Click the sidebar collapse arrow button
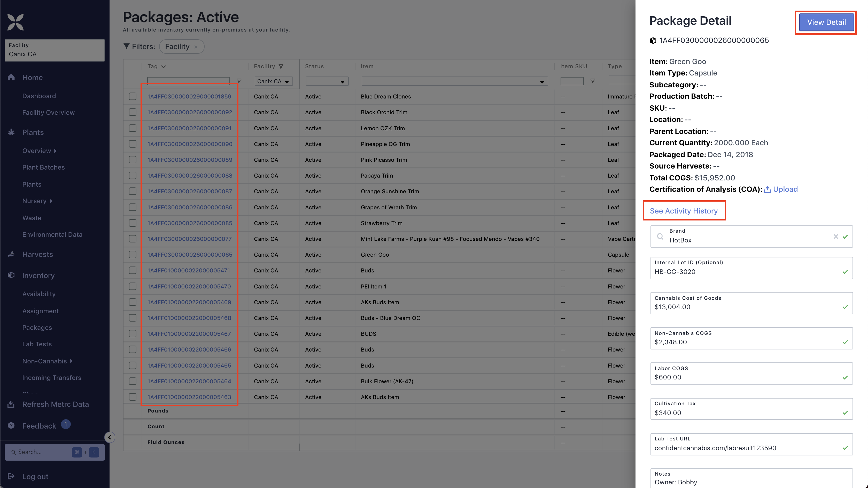The image size is (868, 488). pos(110,437)
